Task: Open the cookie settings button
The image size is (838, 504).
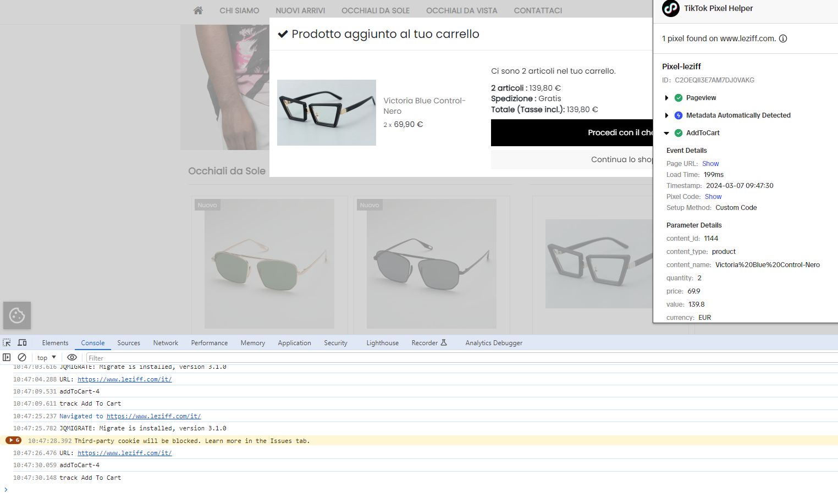Action: point(17,315)
